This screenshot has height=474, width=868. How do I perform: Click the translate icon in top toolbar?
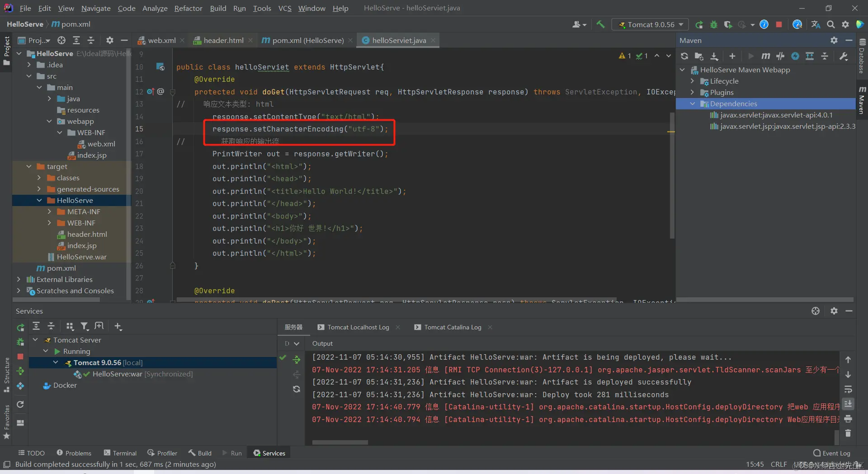click(816, 24)
